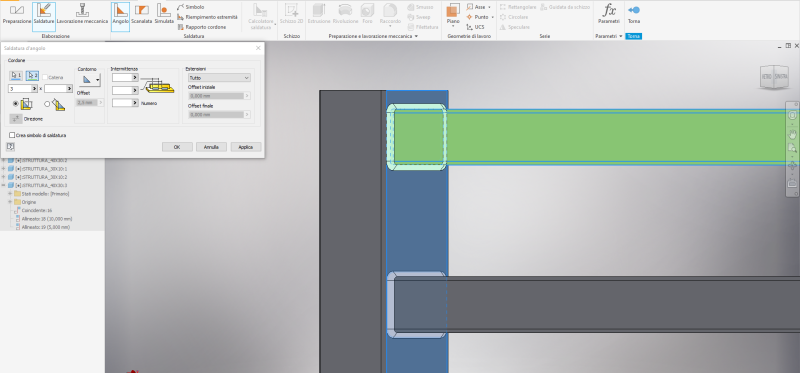Open the Parametri fx parameters dialog

(609, 14)
